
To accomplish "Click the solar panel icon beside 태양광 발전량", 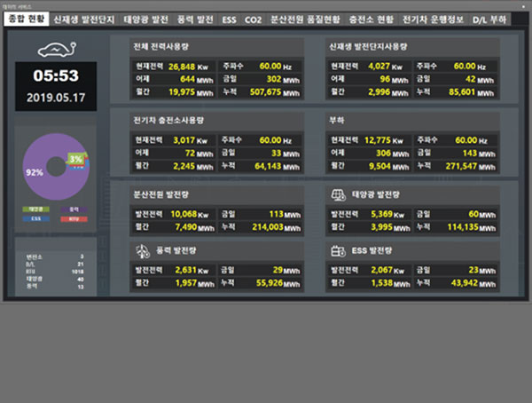I will coord(337,195).
